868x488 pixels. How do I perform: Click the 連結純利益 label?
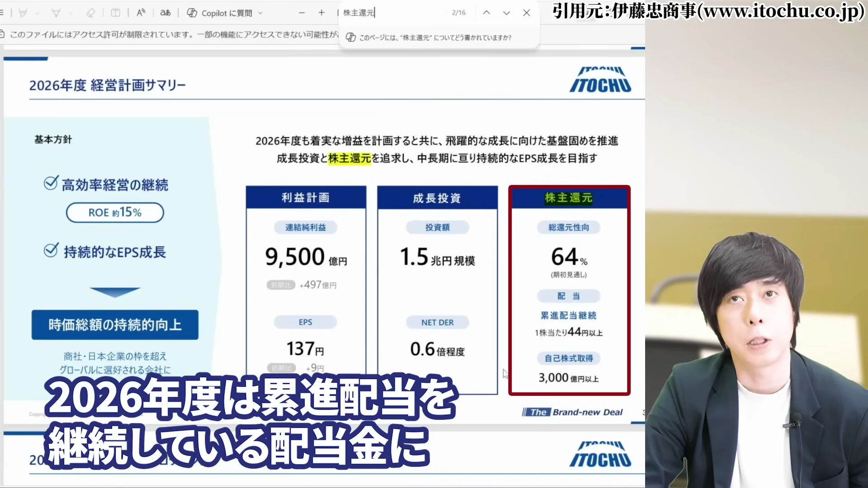[x=306, y=227]
